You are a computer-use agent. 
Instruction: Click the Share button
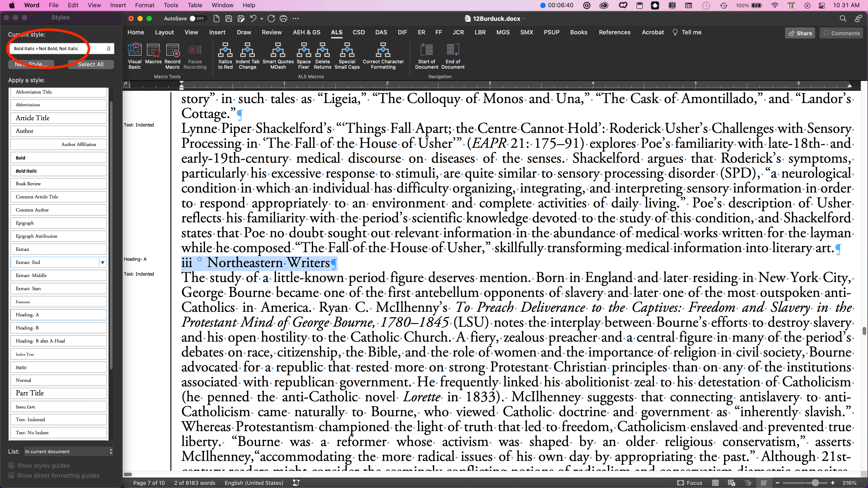[800, 33]
